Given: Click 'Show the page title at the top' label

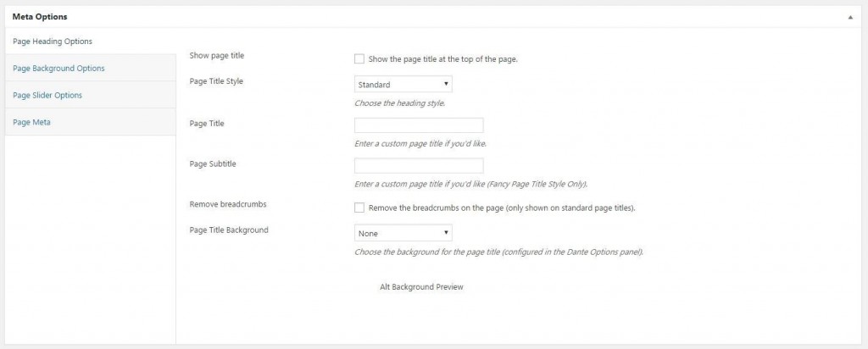Looking at the screenshot, I should 443,59.
